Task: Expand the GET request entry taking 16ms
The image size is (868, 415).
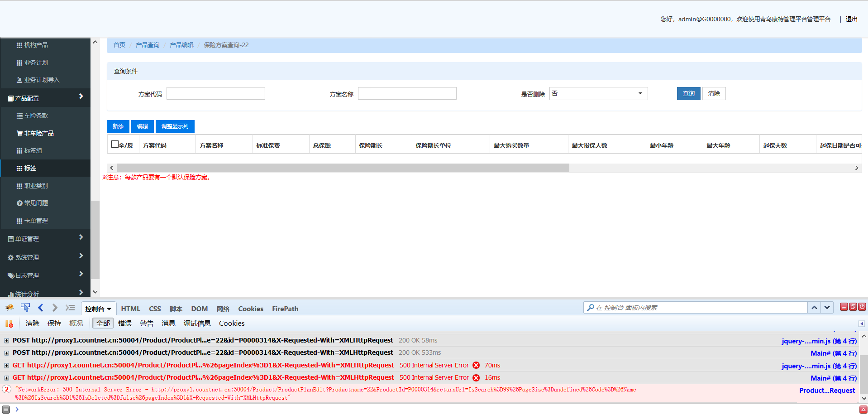Action: pos(7,378)
